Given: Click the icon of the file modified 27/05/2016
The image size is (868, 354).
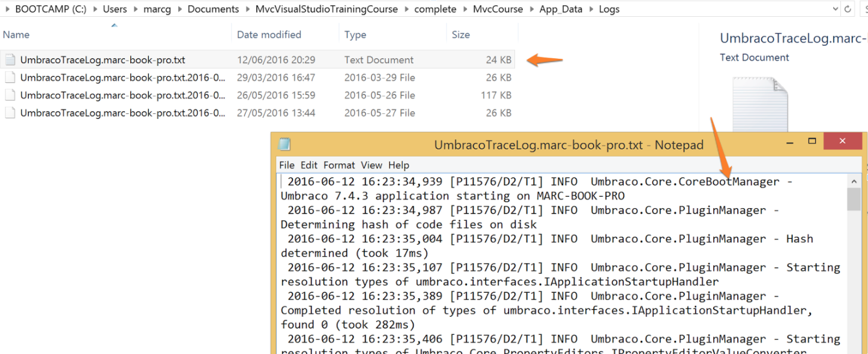Looking at the screenshot, I should (10, 113).
